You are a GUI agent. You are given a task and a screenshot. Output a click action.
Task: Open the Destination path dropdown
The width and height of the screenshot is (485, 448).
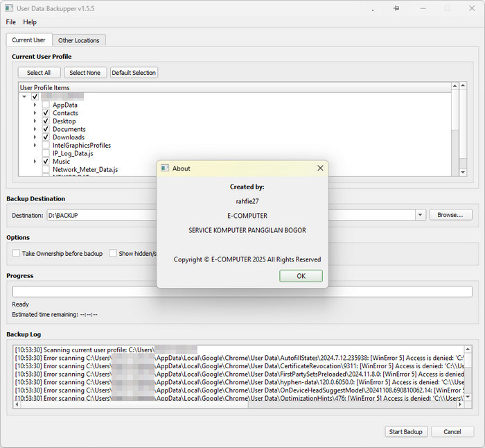(x=420, y=216)
